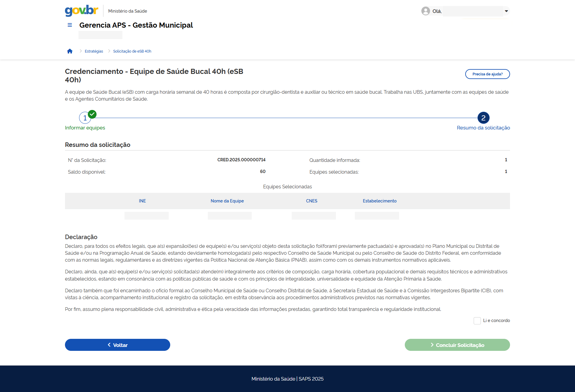575x392 pixels.
Task: Open 'Solicitação de eSB 40h' breadcrumb
Action: pos(132,51)
